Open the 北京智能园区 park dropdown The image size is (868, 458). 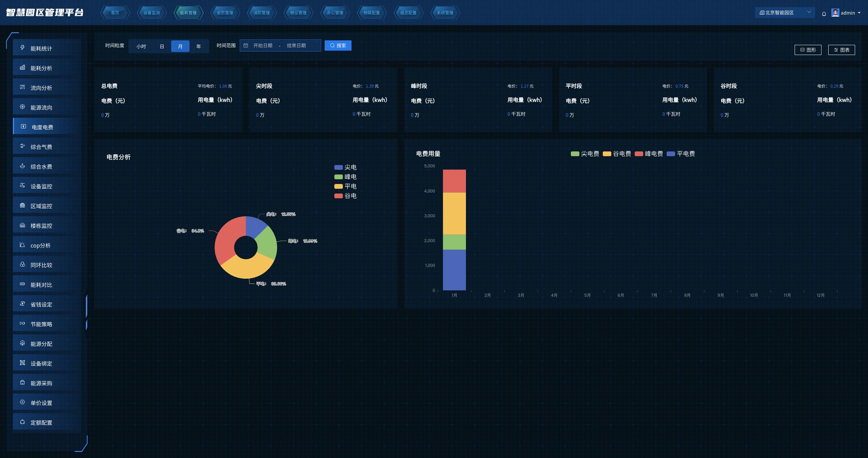pyautogui.click(x=784, y=13)
